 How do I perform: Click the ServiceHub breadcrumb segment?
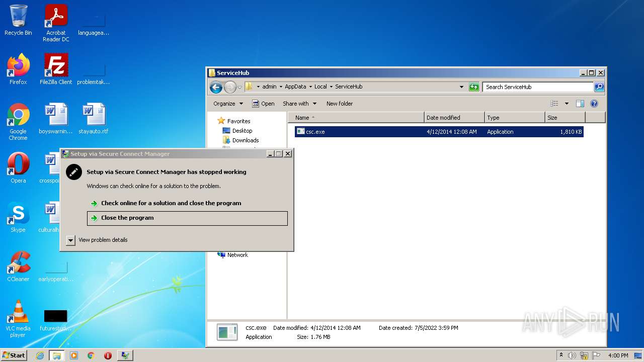349,86
